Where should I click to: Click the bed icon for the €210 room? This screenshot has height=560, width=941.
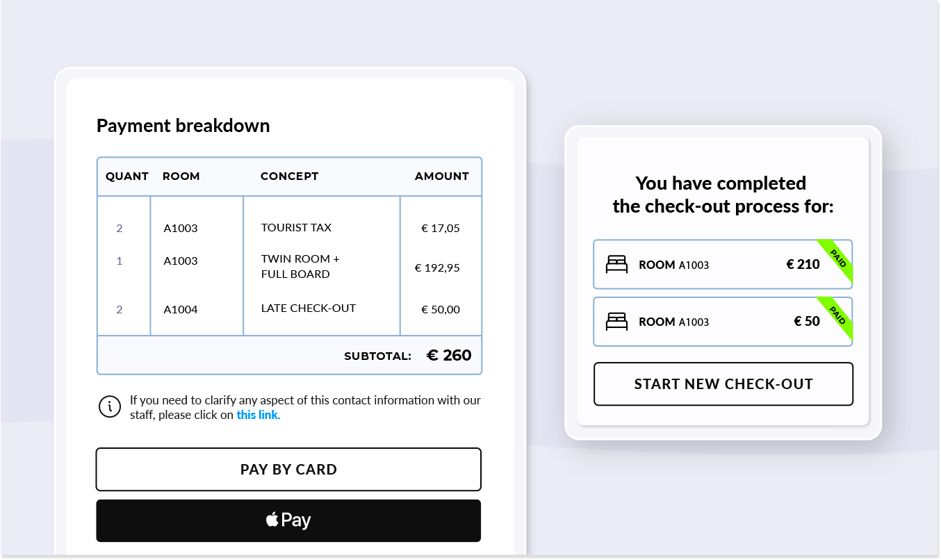[x=616, y=264]
